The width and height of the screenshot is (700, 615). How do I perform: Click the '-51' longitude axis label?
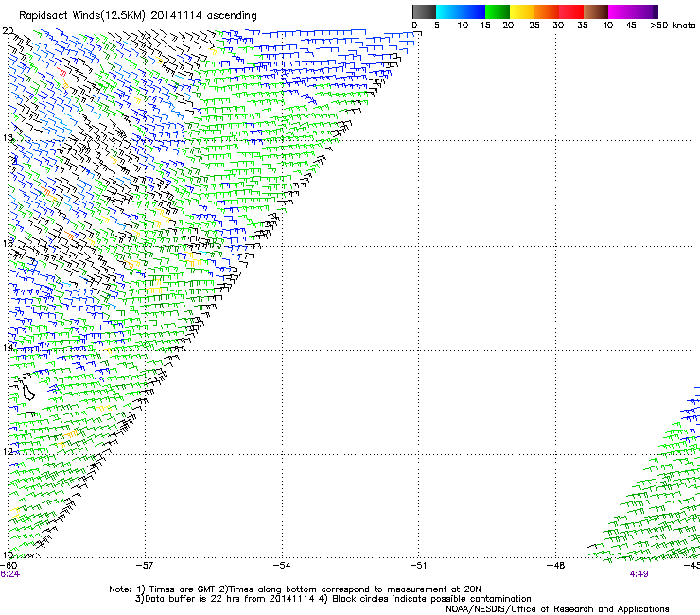418,566
